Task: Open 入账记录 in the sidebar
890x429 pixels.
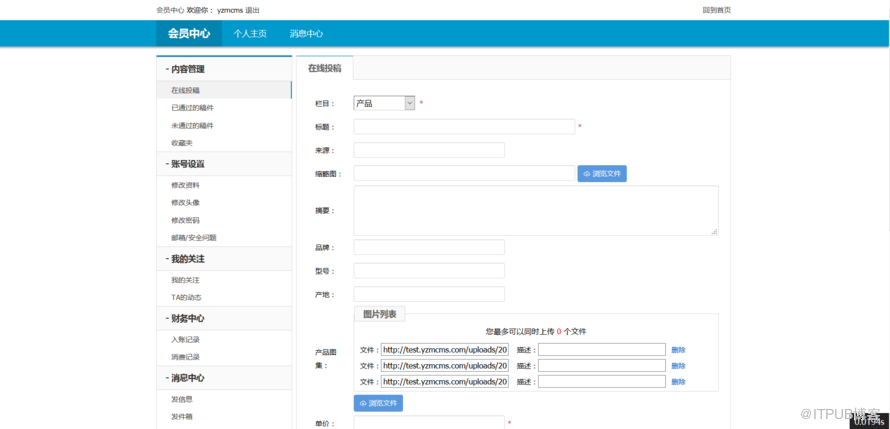Action: coord(185,339)
